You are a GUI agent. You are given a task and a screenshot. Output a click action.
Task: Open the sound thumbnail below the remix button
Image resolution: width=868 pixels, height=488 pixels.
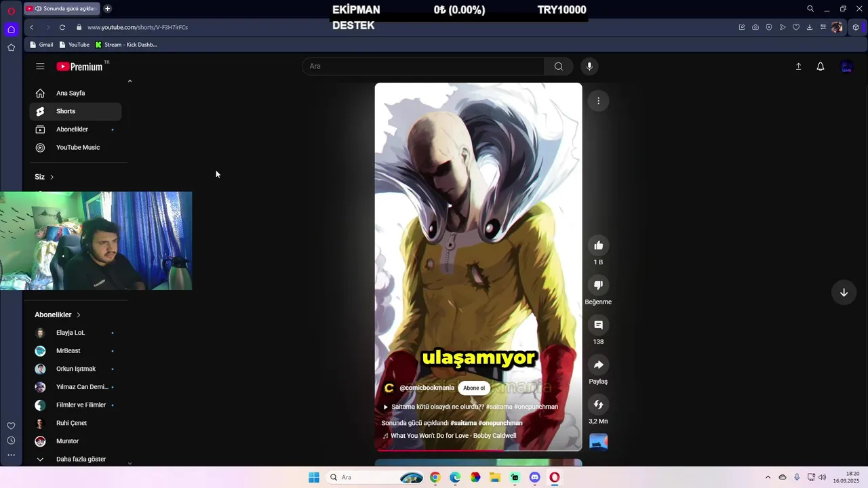tap(598, 441)
